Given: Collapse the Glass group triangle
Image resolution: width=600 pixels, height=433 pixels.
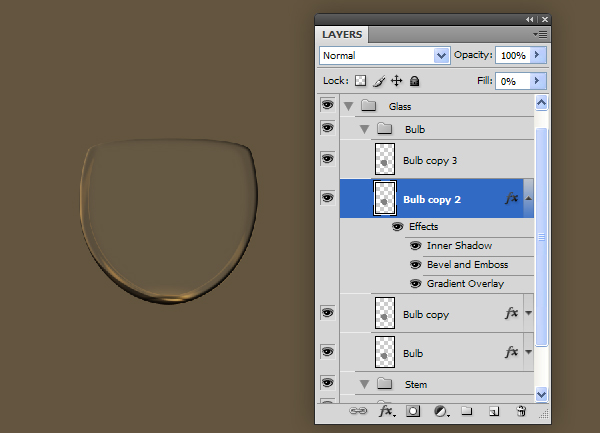Looking at the screenshot, I should coord(348,106).
